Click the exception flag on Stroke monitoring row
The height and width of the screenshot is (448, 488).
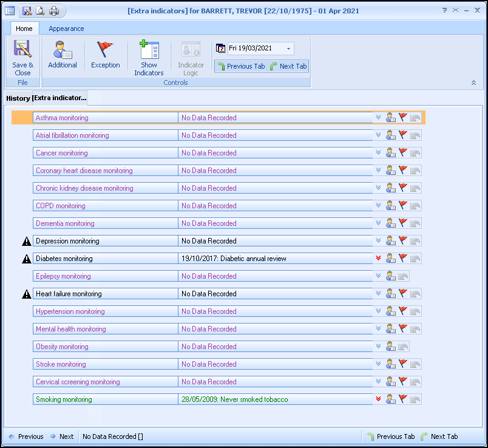click(x=403, y=364)
